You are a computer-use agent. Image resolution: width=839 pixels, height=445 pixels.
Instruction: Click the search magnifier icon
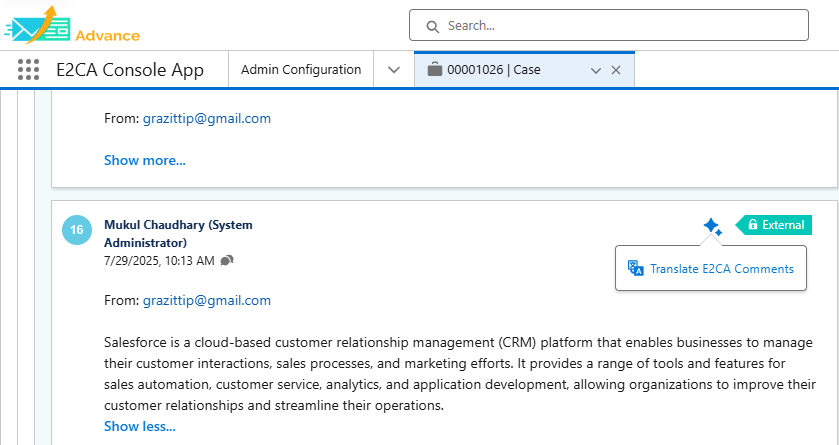[x=432, y=26]
